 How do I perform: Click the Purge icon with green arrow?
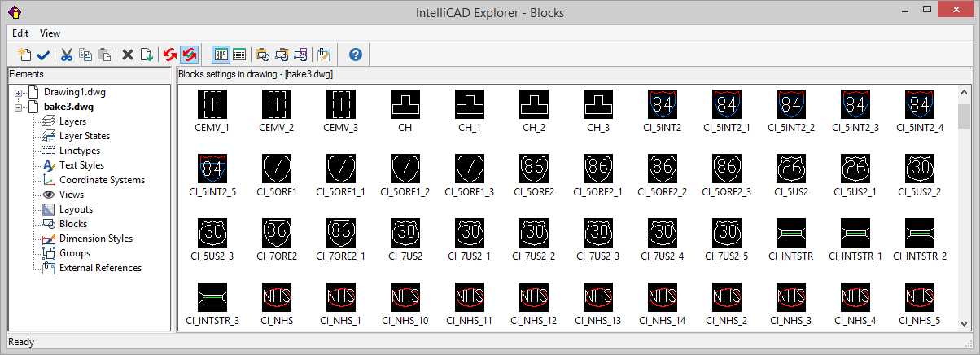[147, 55]
